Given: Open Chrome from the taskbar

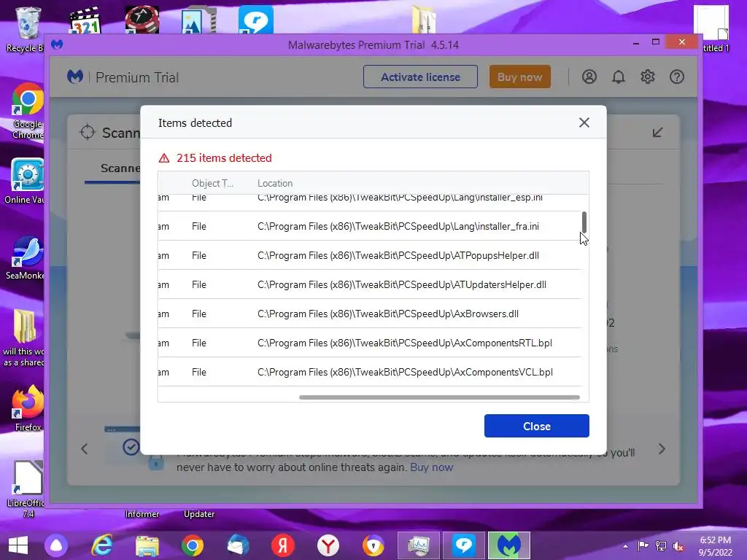Looking at the screenshot, I should (x=193, y=545).
